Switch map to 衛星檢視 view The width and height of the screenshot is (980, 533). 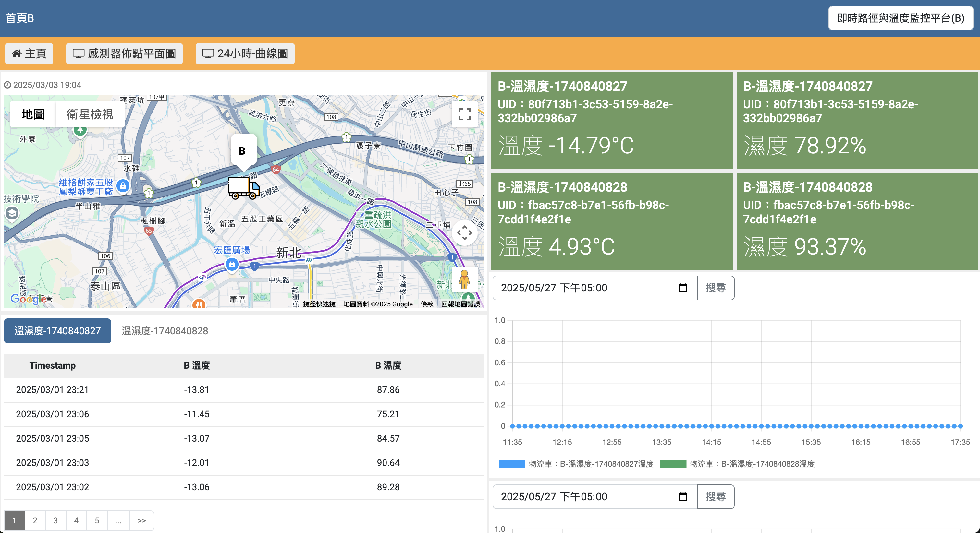[x=90, y=114]
